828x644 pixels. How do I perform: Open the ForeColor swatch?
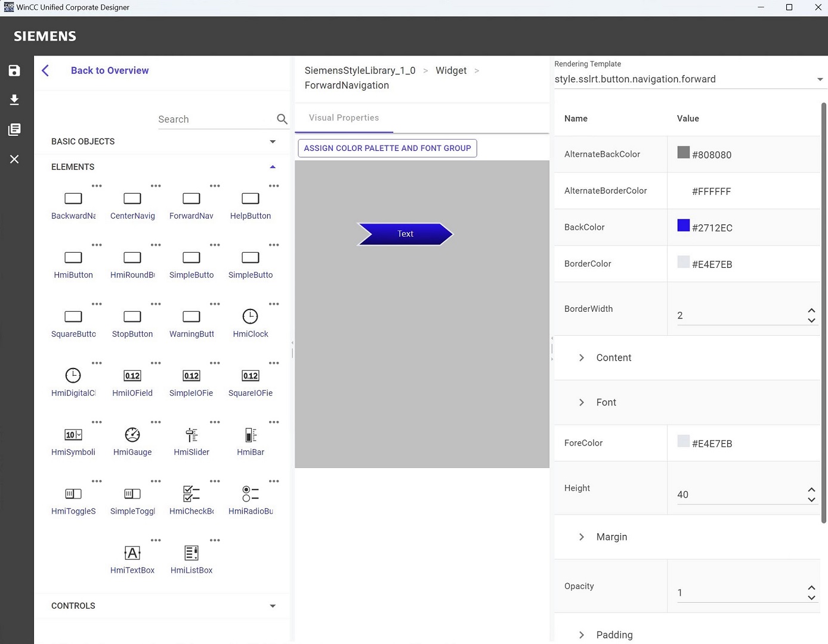(x=684, y=441)
